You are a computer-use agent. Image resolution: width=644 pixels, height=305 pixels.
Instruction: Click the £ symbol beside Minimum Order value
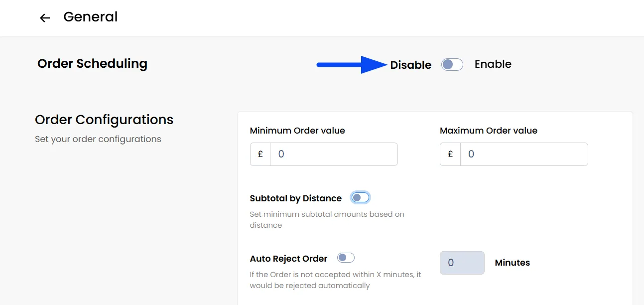pos(260,154)
